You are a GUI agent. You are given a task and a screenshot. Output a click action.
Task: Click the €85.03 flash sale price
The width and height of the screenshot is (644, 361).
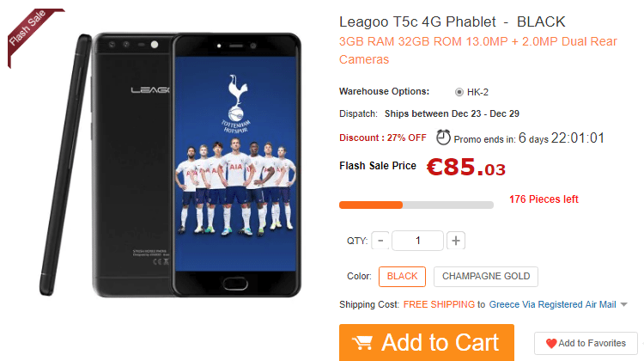[465, 168]
